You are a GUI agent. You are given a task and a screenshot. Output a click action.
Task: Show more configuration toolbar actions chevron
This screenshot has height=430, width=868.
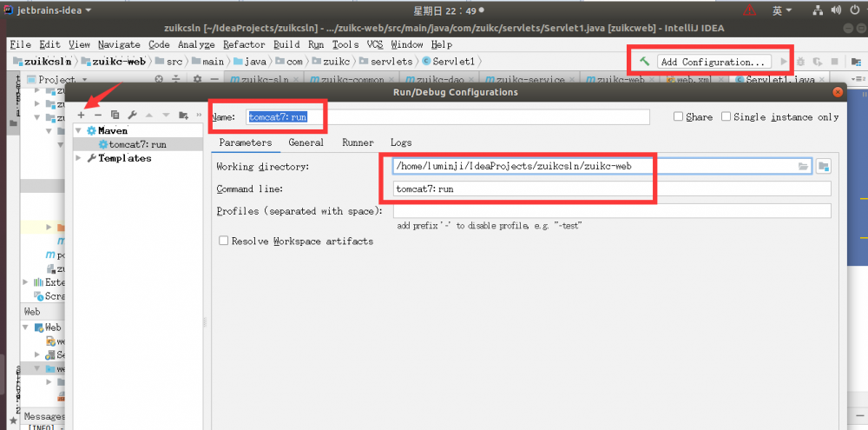pos(200,116)
